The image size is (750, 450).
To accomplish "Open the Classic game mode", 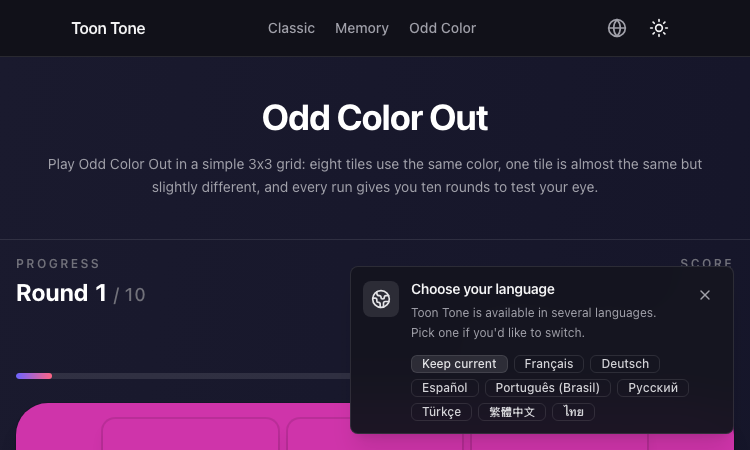I will (x=291, y=28).
